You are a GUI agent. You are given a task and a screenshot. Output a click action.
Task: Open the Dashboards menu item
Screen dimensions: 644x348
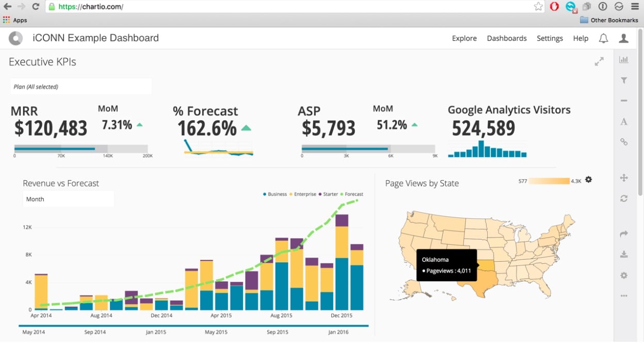point(507,38)
